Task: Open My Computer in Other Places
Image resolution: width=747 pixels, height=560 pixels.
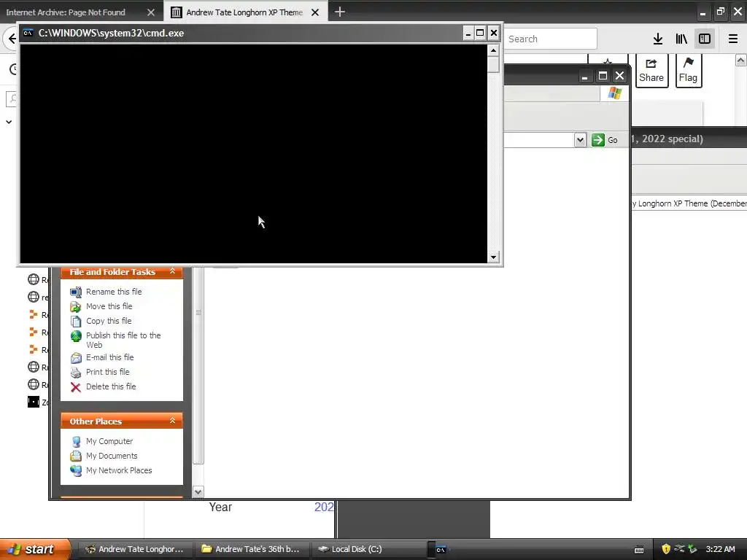Action: tap(109, 441)
